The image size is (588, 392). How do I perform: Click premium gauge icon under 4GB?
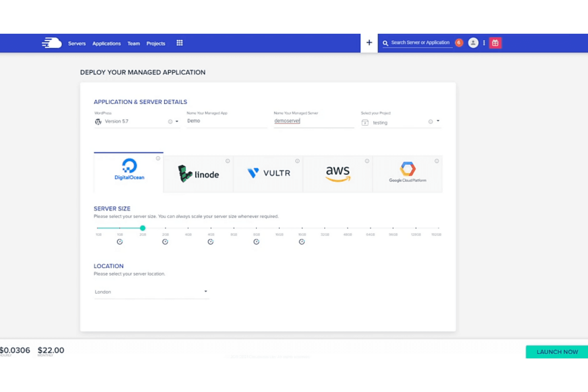211,242
